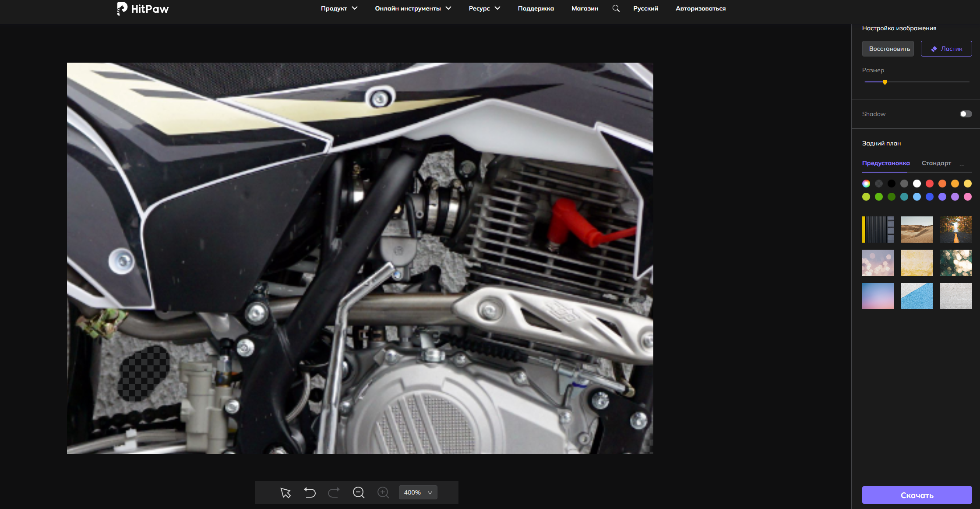The height and width of the screenshot is (509, 980).
Task: Zoom in with the plus magnifier
Action: tap(383, 493)
